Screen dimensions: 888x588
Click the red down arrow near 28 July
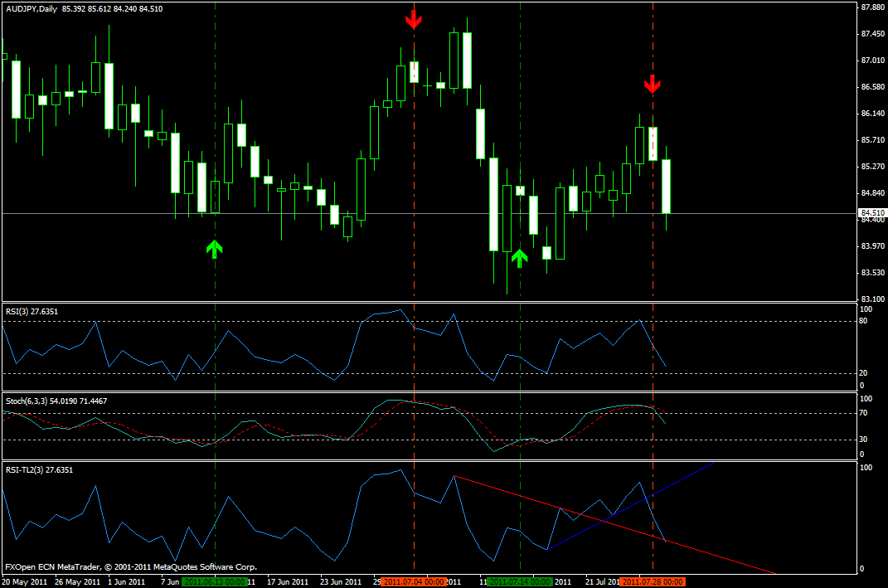(x=653, y=83)
